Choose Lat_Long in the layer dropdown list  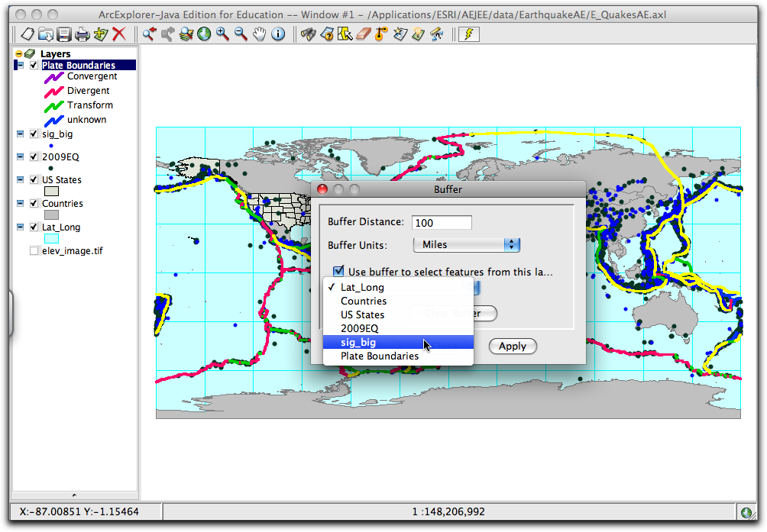[x=398, y=287]
